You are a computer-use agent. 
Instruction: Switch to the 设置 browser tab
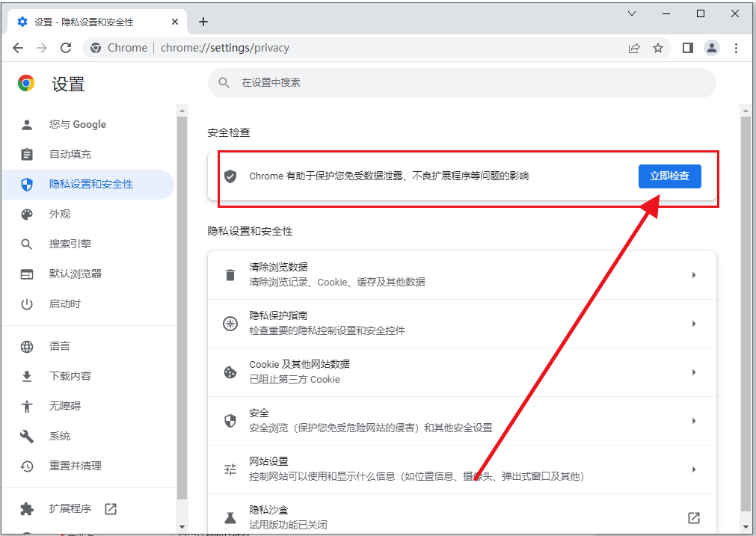(x=90, y=22)
